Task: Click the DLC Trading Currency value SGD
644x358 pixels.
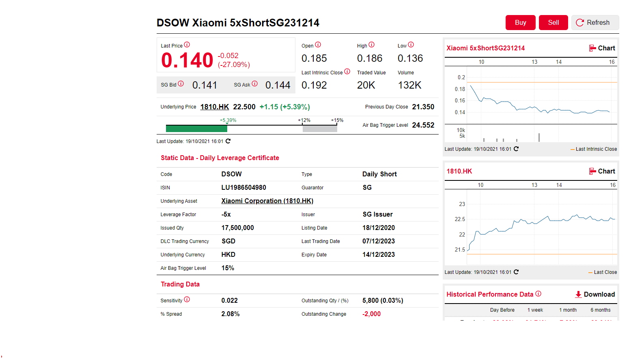Action: [228, 241]
